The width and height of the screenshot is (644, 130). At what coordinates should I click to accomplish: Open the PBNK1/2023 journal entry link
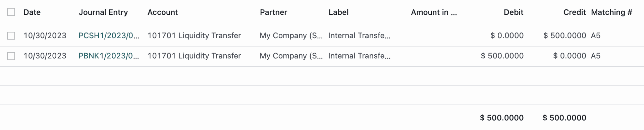pyautogui.click(x=109, y=56)
